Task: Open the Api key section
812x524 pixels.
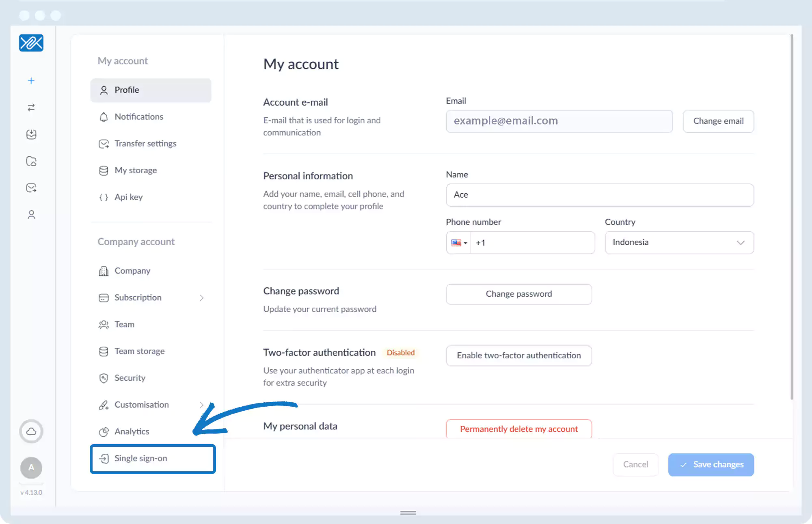Action: [x=128, y=197]
